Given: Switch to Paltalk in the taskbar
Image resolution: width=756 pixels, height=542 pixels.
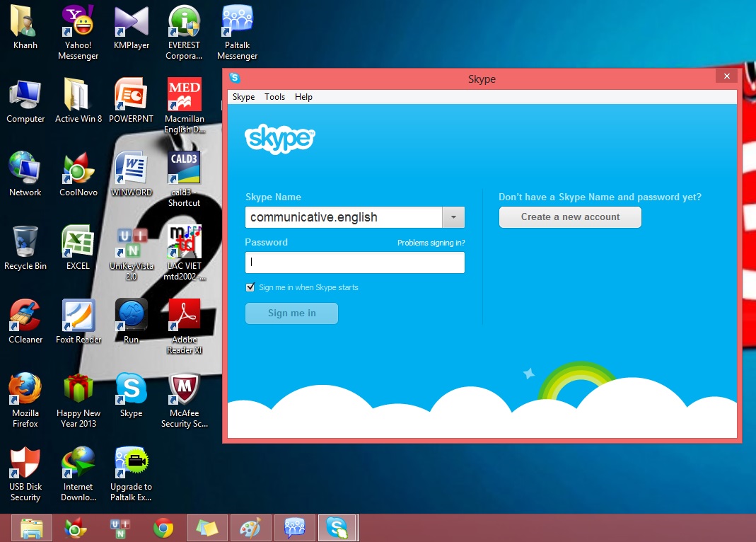Looking at the screenshot, I should (x=295, y=528).
